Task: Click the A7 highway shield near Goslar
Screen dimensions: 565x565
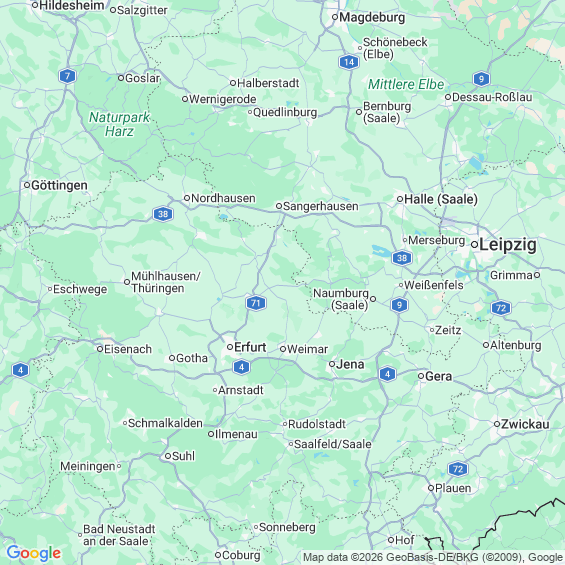Action: tap(67, 76)
